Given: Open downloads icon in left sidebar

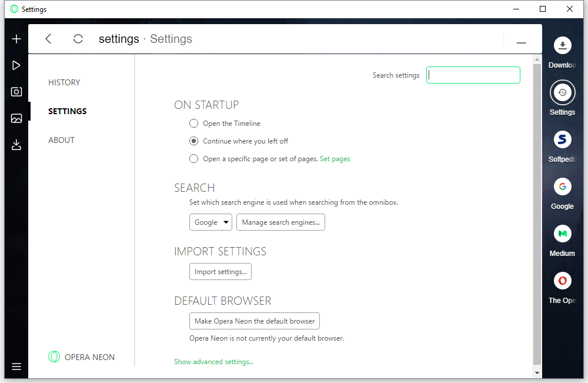Looking at the screenshot, I should tap(16, 145).
